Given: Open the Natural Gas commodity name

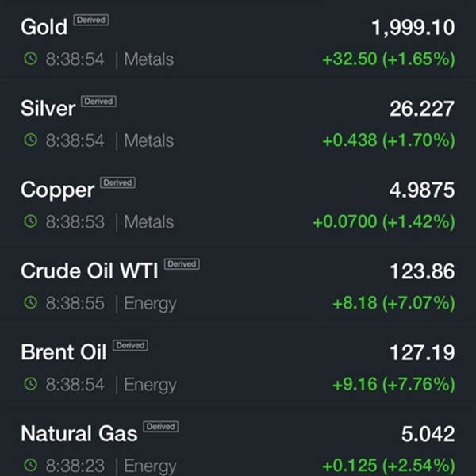Looking at the screenshot, I should [79, 433].
